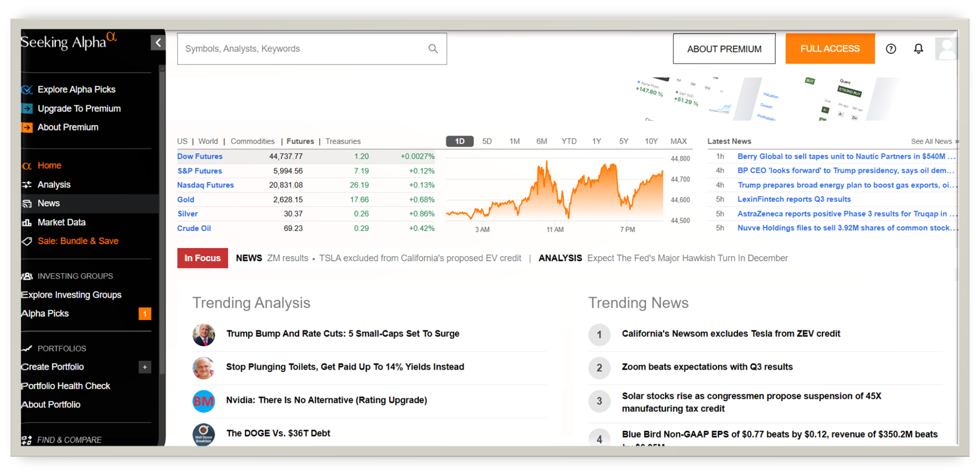Click the About Premium orange arrow icon

(27, 127)
